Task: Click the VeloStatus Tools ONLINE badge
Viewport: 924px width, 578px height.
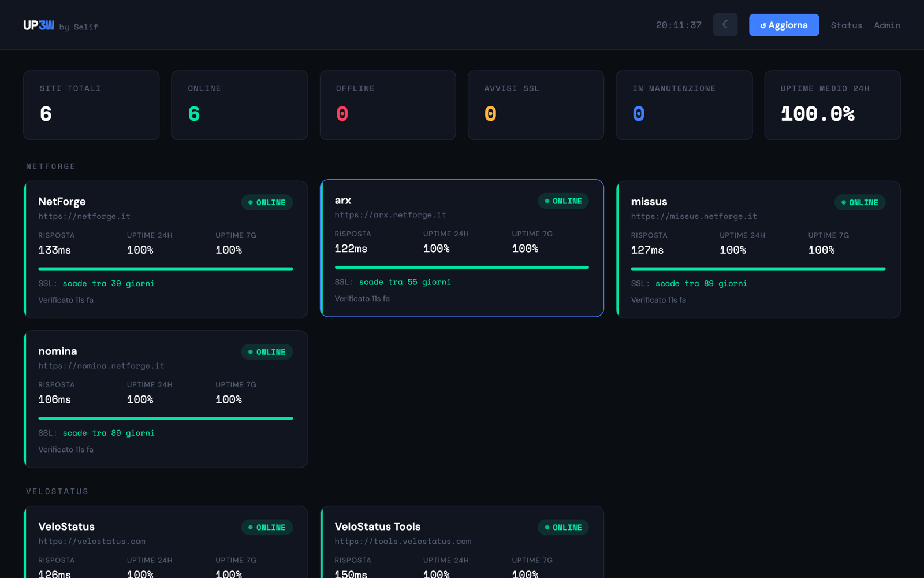Action: click(563, 528)
